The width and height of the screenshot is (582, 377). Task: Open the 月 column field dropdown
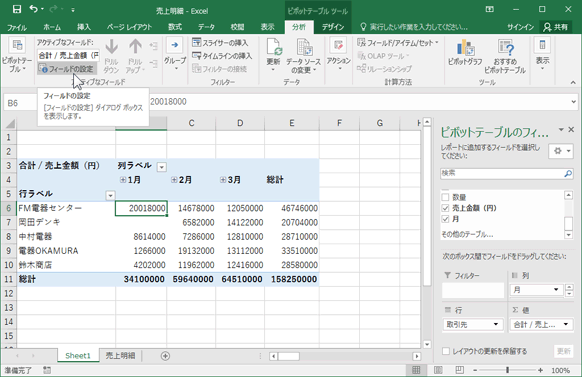tap(556, 289)
